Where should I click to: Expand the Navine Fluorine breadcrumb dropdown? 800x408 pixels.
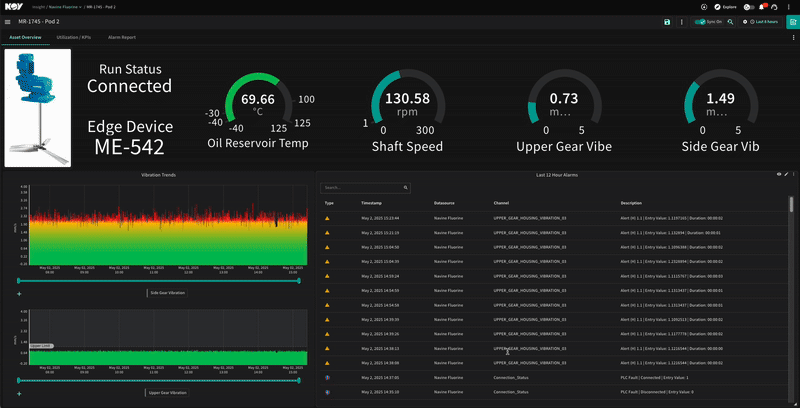[65, 7]
